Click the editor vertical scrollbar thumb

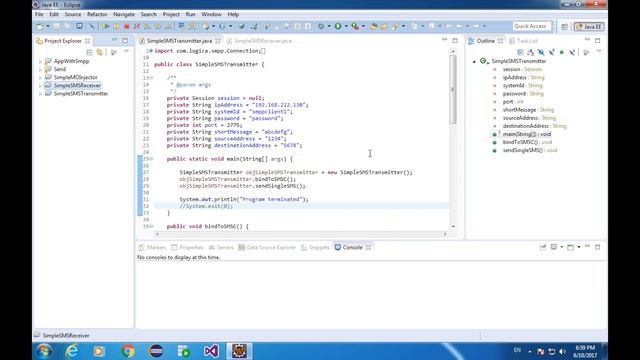tap(453, 89)
